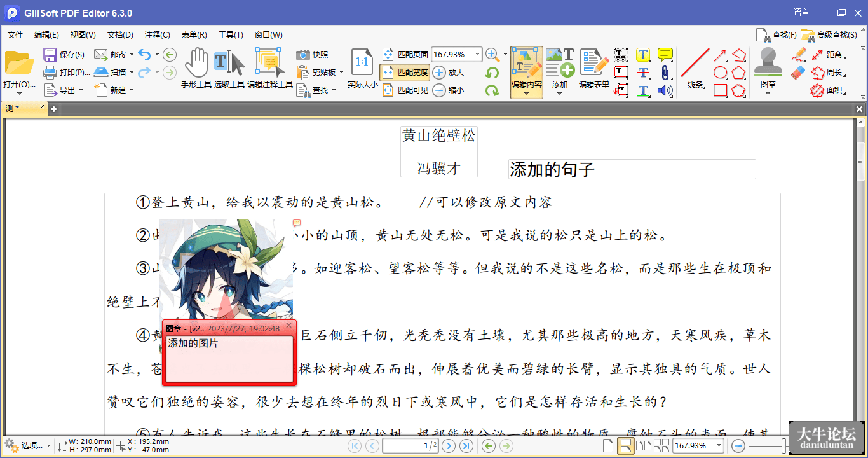The image size is (868, 458).
Task: Toggle Fit Width (匹配宽度) mode
Action: [405, 73]
